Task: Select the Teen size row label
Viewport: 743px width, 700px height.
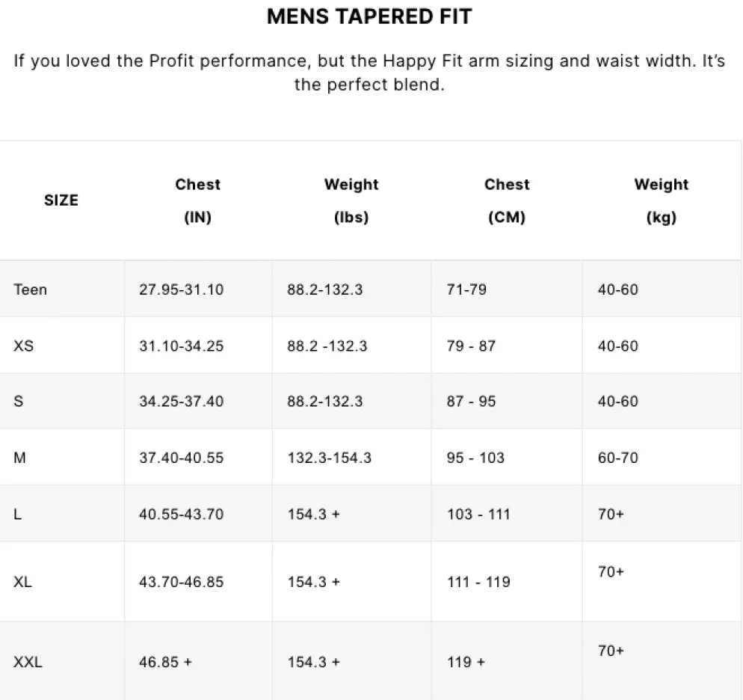Action: click(x=31, y=289)
